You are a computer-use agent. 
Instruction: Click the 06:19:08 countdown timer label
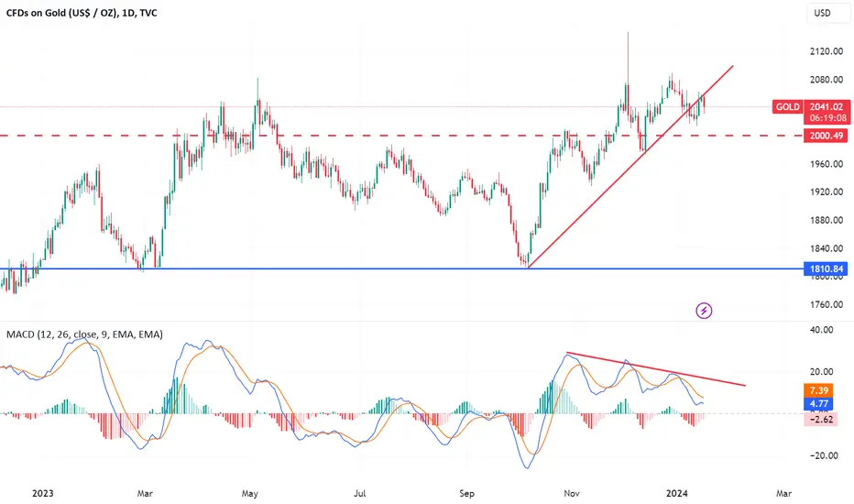point(827,117)
